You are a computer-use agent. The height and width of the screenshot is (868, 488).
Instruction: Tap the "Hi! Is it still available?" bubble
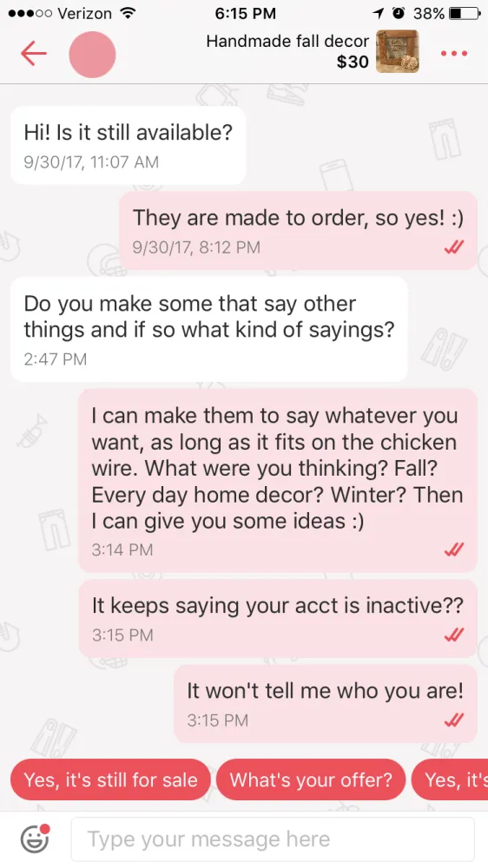(x=128, y=146)
